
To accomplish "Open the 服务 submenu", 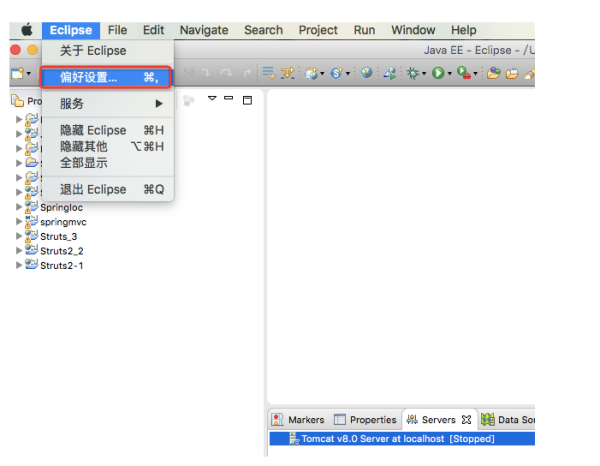I will click(108, 104).
